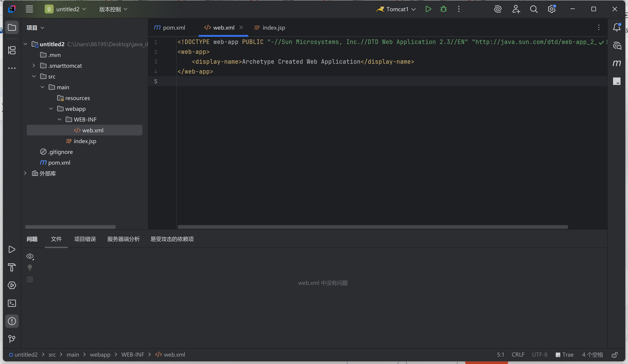Open the Tomcat1 run configuration dropdown

[396, 9]
